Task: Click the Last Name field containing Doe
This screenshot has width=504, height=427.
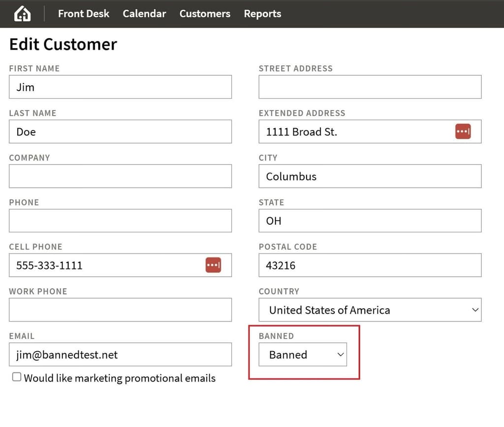Action: [x=120, y=131]
